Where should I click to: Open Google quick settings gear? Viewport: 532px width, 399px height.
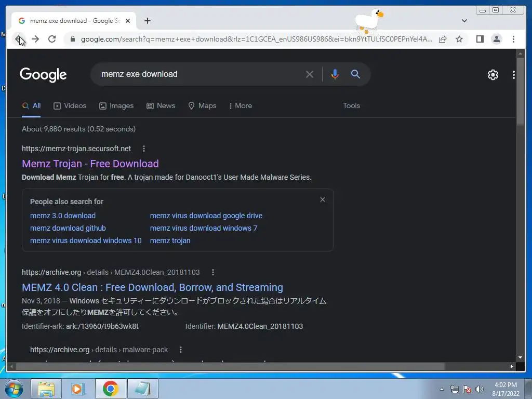pos(493,75)
